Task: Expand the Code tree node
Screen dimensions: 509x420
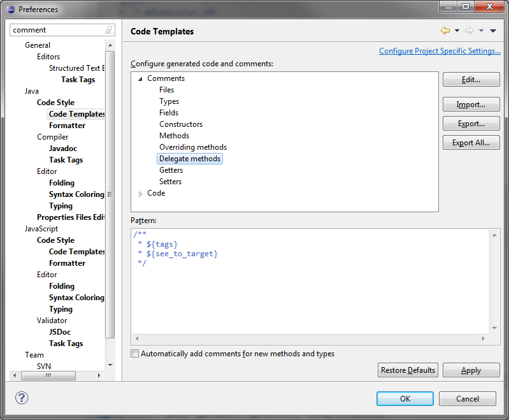Action: coord(140,194)
